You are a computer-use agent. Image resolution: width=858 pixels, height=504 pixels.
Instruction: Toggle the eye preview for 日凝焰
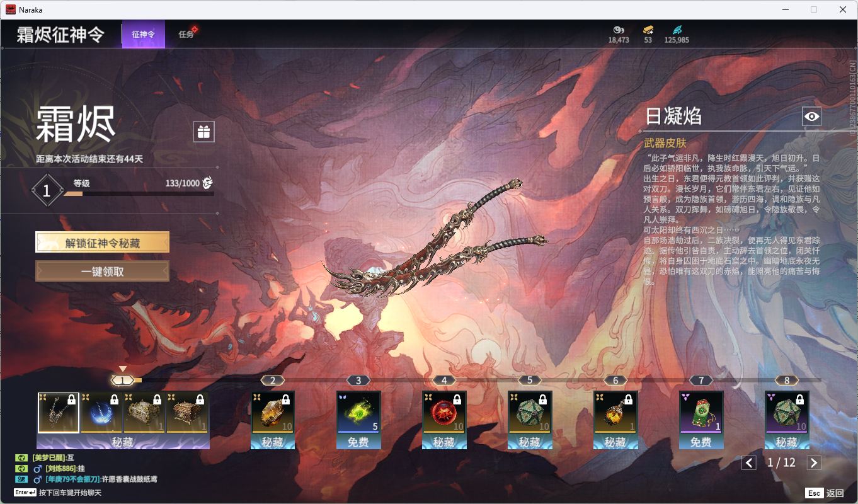[811, 117]
